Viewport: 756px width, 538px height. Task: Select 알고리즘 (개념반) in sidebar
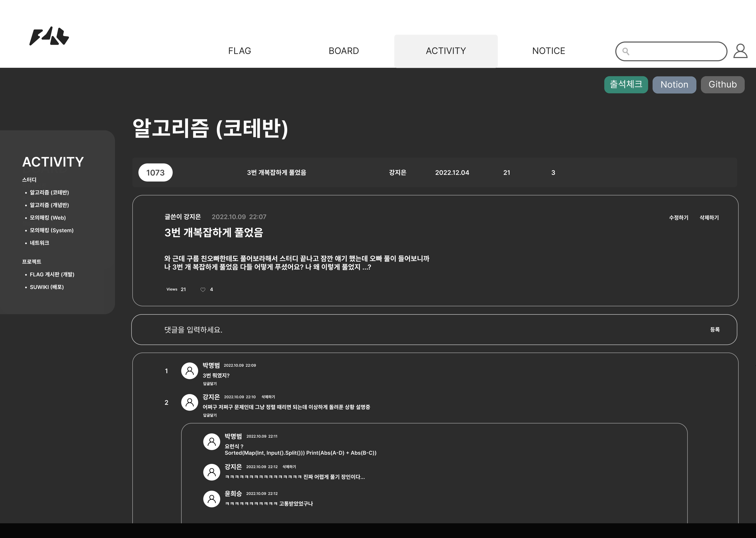pyautogui.click(x=49, y=205)
